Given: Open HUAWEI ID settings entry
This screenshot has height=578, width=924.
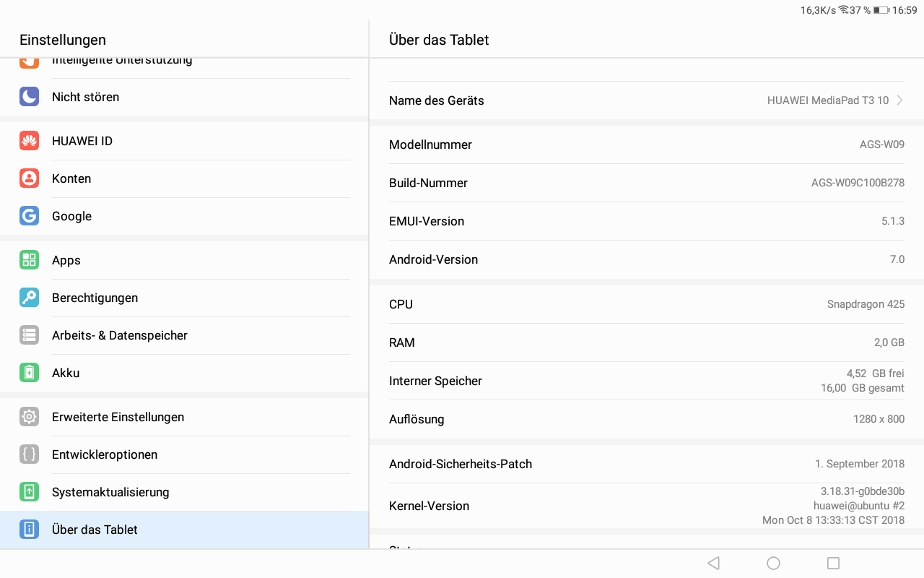Looking at the screenshot, I should click(184, 141).
